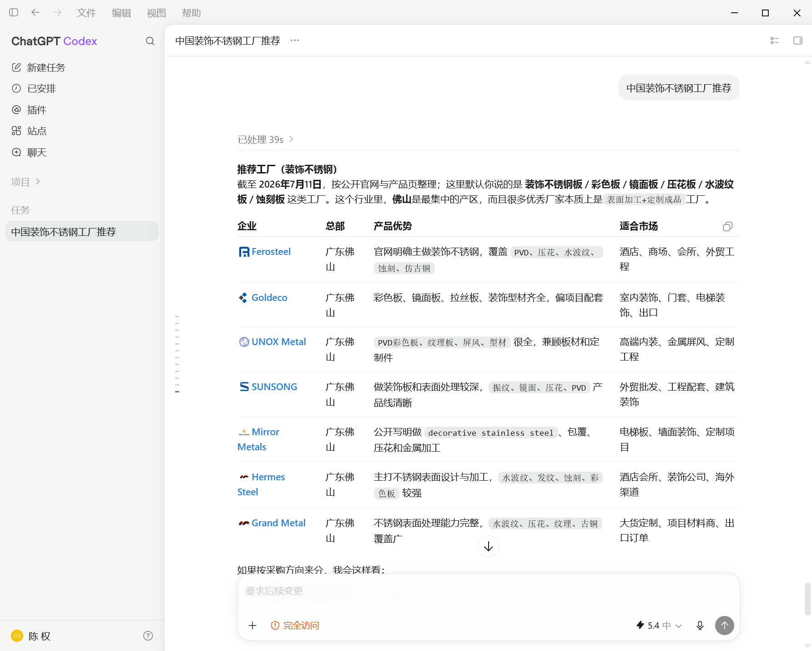Expand the 已处理 39s details
812x651 pixels.
click(266, 139)
